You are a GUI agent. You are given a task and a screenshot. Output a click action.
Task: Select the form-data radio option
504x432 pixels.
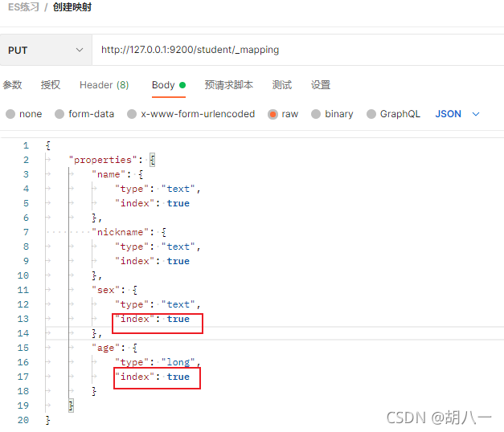(x=59, y=114)
